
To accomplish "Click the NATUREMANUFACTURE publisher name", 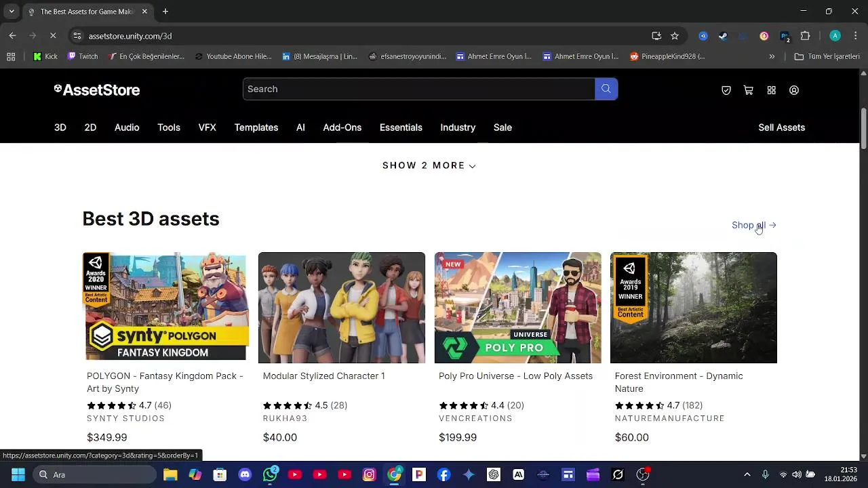I will (x=670, y=418).
